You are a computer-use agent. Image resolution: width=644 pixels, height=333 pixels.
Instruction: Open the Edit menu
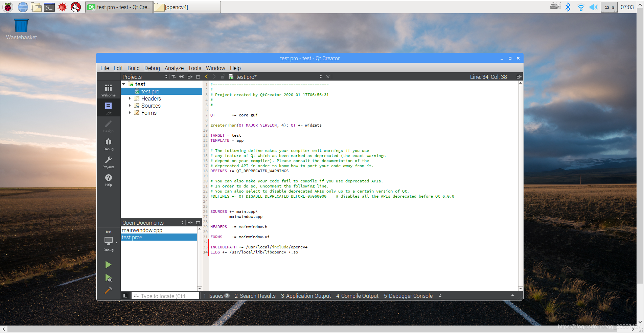118,68
